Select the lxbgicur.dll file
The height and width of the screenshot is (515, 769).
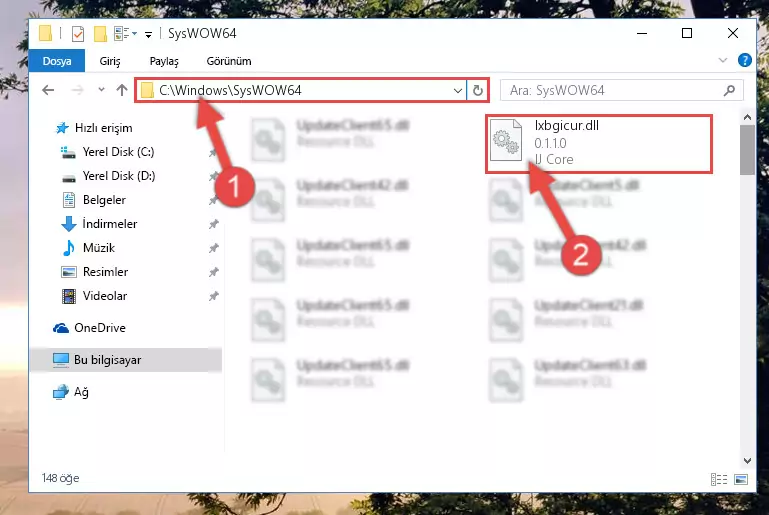tap(599, 144)
